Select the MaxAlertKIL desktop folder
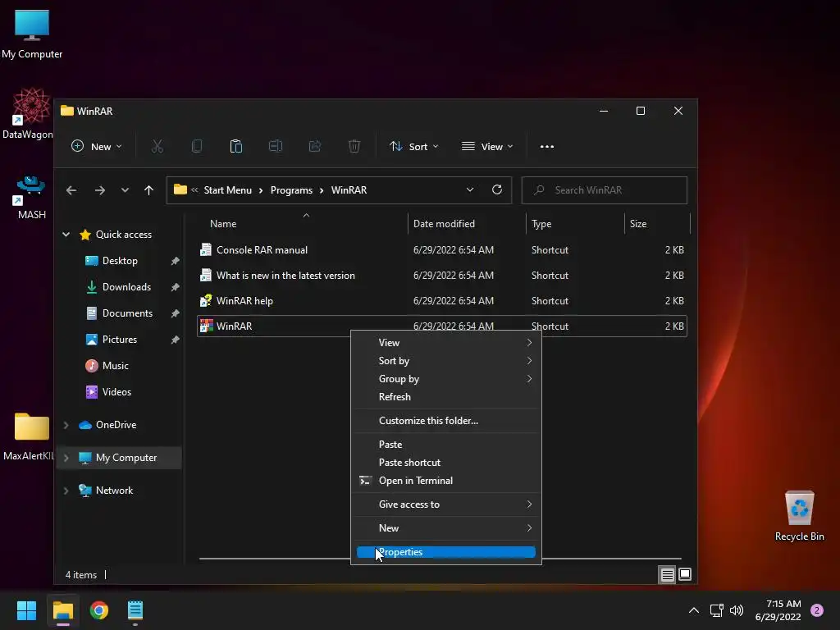This screenshot has height=630, width=840. [29, 436]
